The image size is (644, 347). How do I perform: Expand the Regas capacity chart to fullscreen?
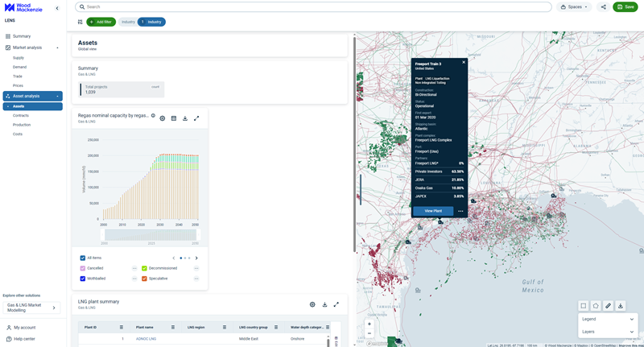click(x=196, y=118)
